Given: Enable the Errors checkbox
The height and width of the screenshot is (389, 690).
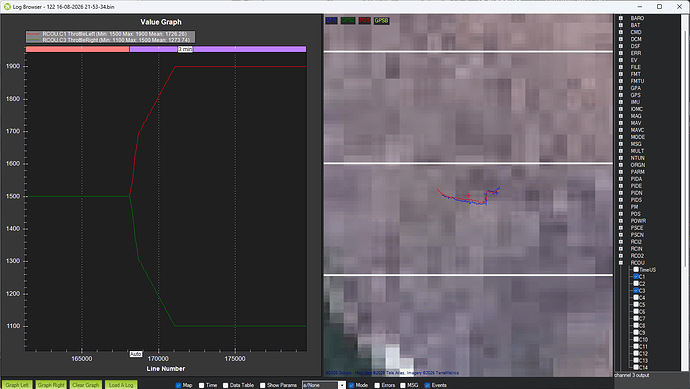Looking at the screenshot, I should [x=377, y=385].
